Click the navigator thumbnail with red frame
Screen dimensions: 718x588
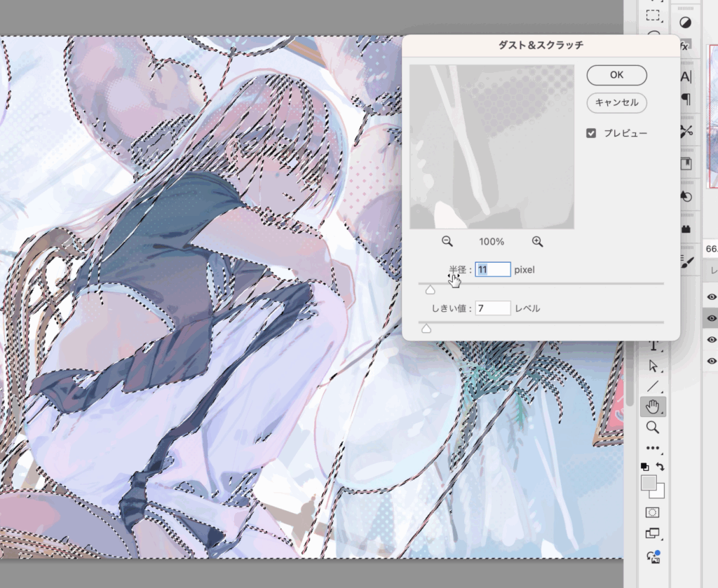tap(713, 116)
